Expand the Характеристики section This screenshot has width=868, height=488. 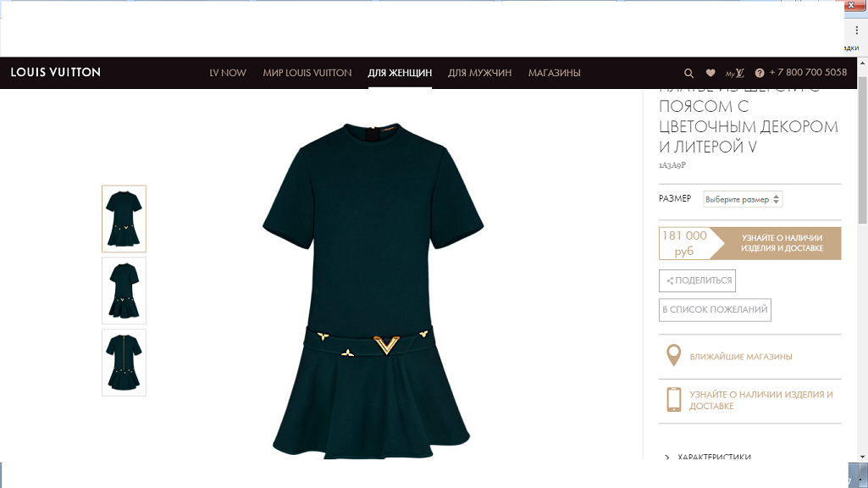(709, 457)
